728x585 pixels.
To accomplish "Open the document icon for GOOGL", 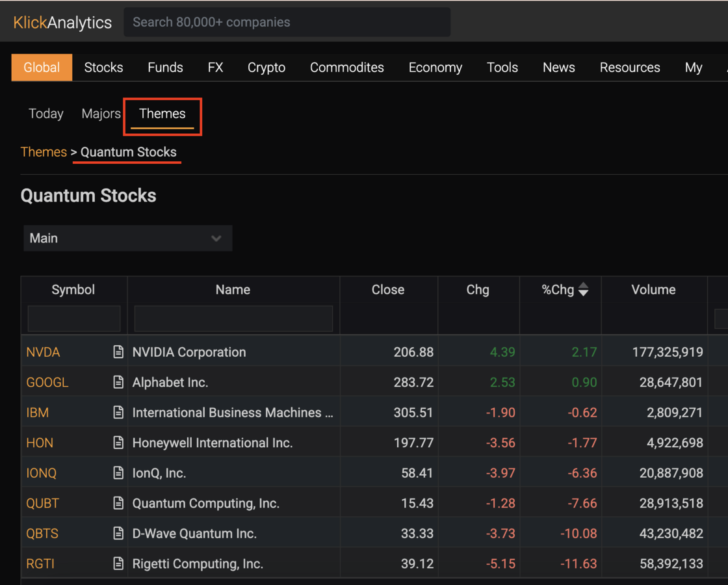I will pyautogui.click(x=118, y=382).
